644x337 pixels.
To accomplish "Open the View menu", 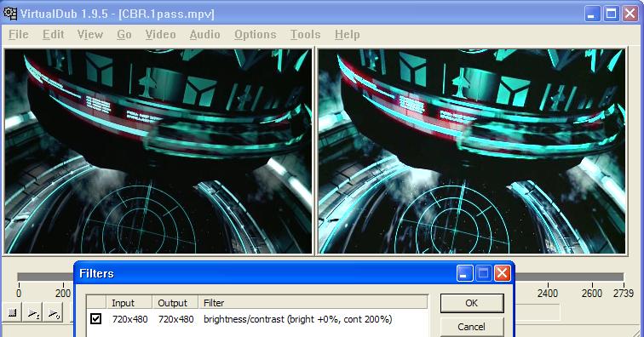I will (x=90, y=35).
